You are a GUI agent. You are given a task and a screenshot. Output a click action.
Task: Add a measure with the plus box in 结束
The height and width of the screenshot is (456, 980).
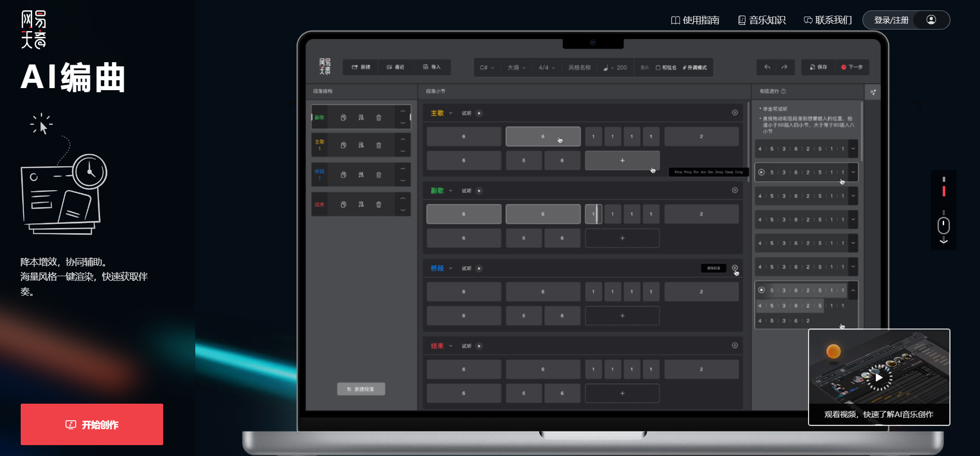(622, 393)
